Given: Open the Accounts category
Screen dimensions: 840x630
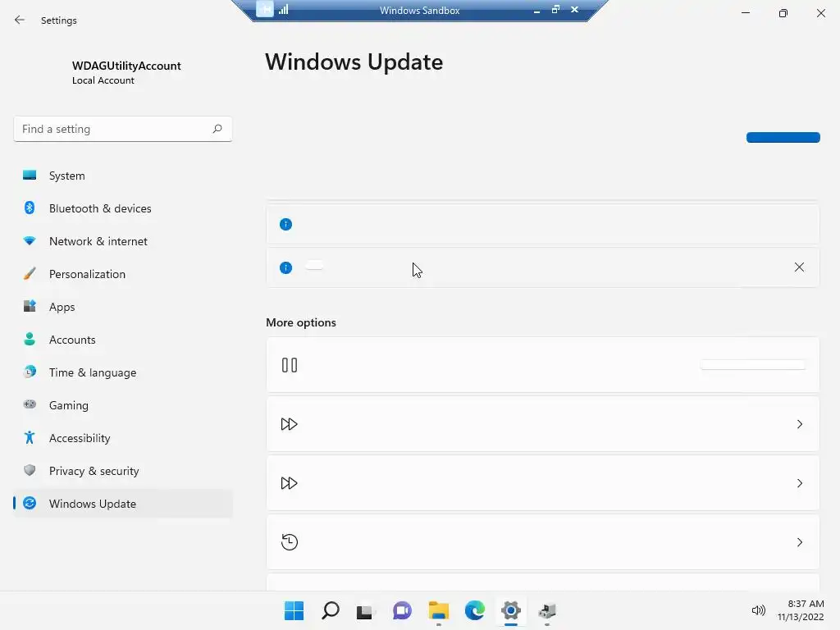Looking at the screenshot, I should coord(123,340).
